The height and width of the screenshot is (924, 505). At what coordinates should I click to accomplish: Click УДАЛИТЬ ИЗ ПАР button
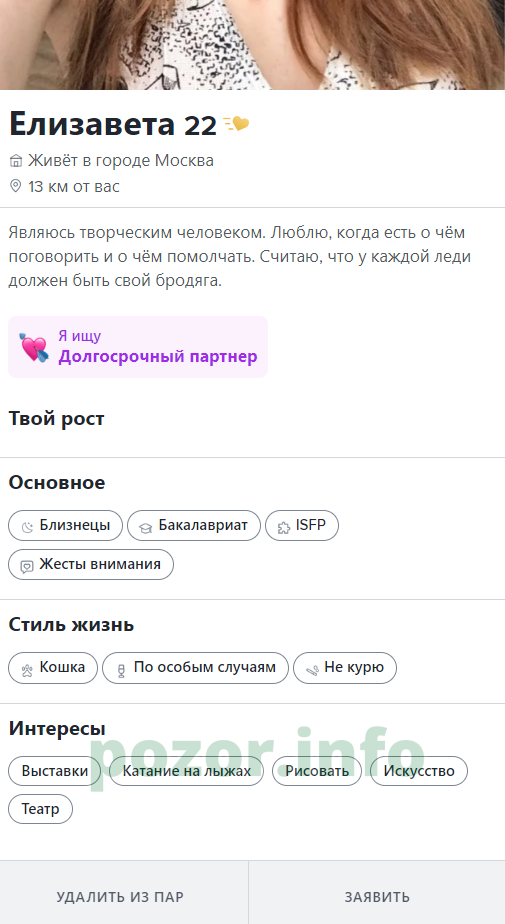pos(124,897)
